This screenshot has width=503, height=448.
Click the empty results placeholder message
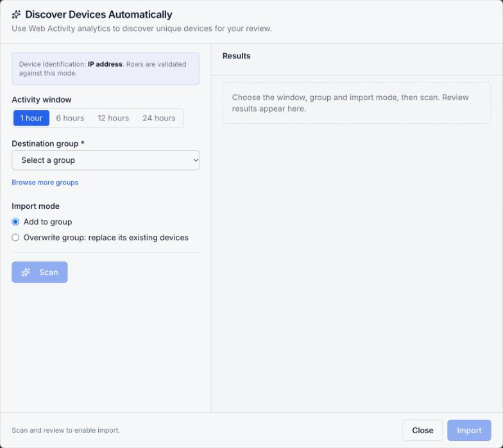click(x=357, y=103)
